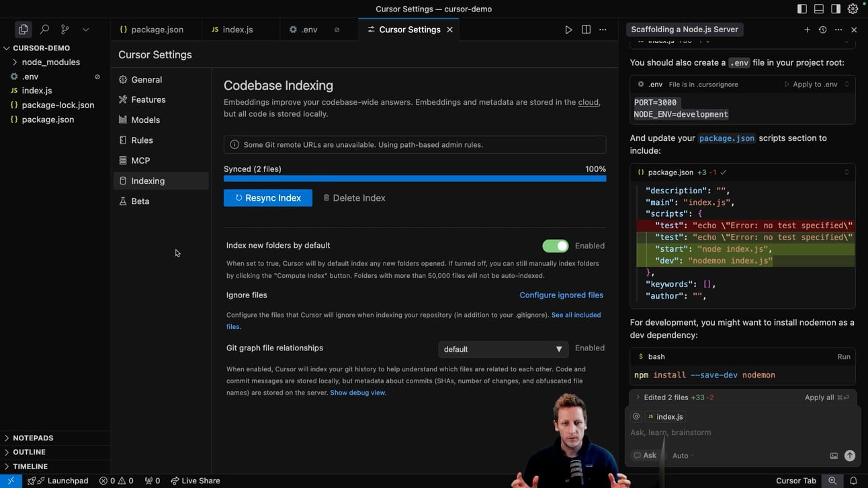The height and width of the screenshot is (488, 868).
Task: Expand the Edited 2 files summary
Action: [674, 397]
